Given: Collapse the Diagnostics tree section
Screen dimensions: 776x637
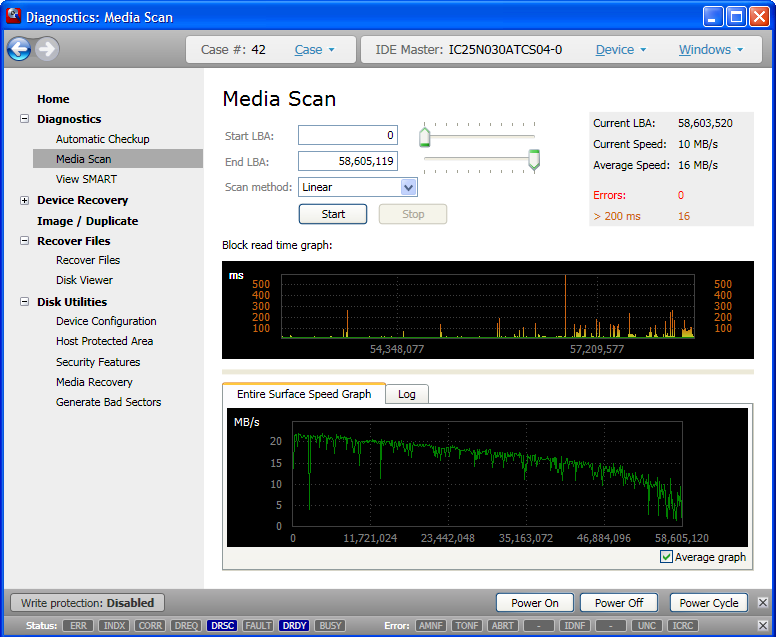Looking at the screenshot, I should (25, 119).
